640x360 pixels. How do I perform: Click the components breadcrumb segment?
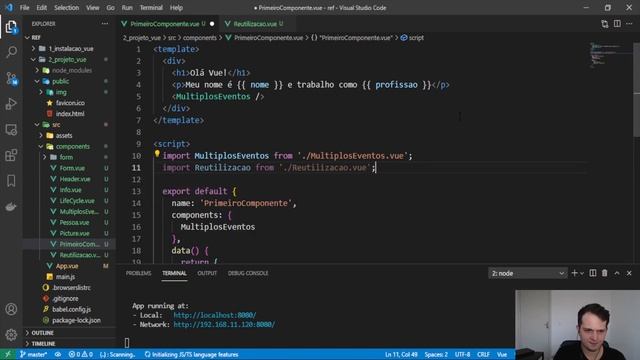point(200,38)
